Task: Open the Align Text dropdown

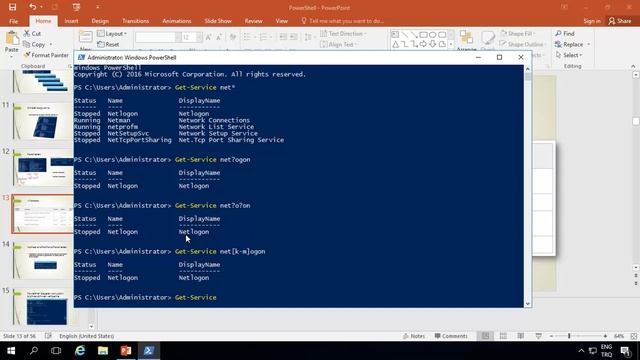Action: [x=339, y=44]
